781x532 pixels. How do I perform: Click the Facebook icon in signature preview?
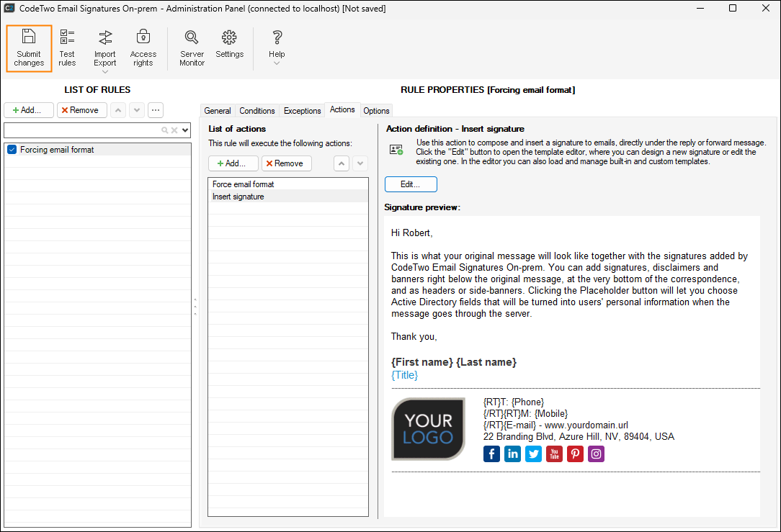491,454
